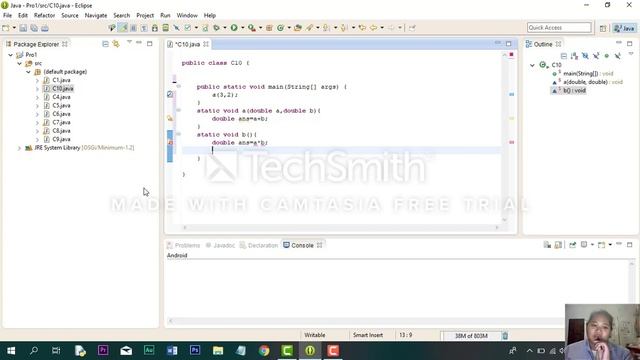Click the Last Edit Location arrow icon
Screen dimensions: 640x360
coord(362,28)
